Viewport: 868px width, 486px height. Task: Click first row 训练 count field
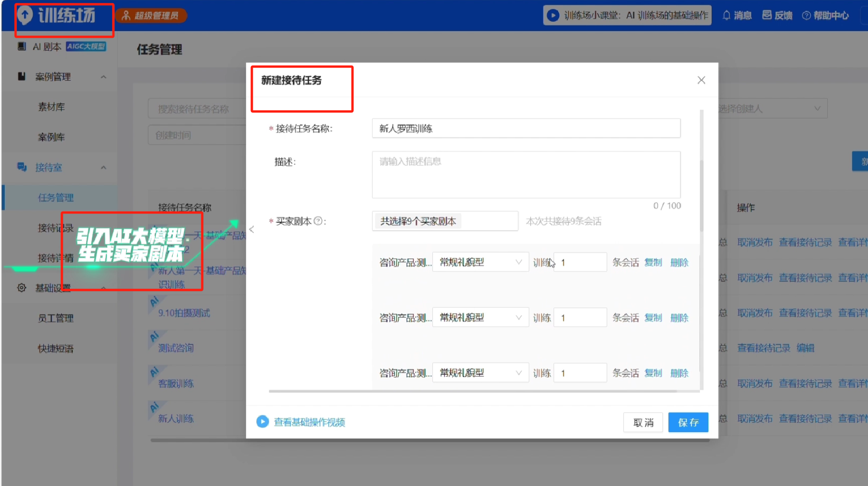click(x=580, y=262)
